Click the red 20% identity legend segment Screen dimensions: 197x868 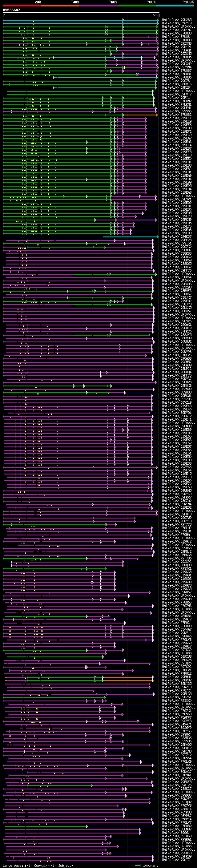click(22, 6)
